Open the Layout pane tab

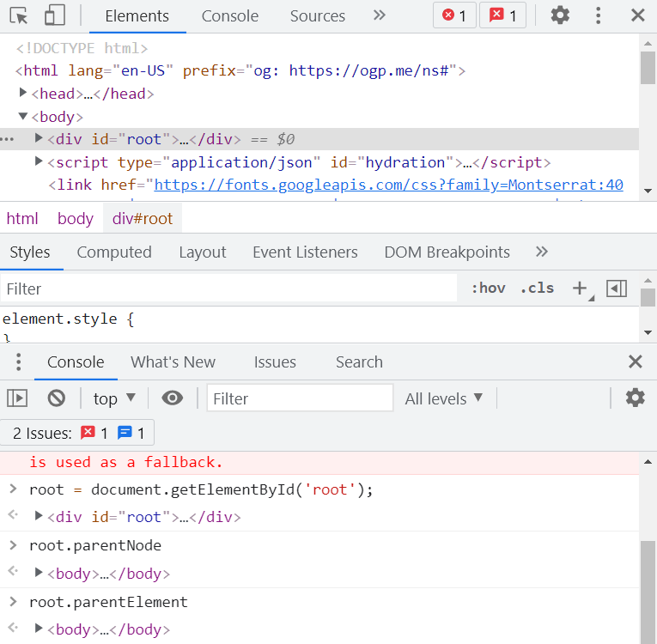(x=203, y=252)
